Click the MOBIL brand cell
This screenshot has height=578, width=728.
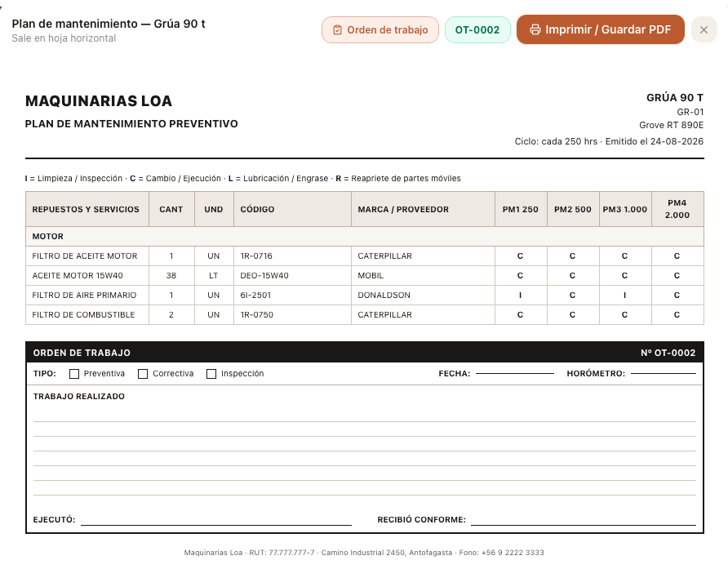423,276
